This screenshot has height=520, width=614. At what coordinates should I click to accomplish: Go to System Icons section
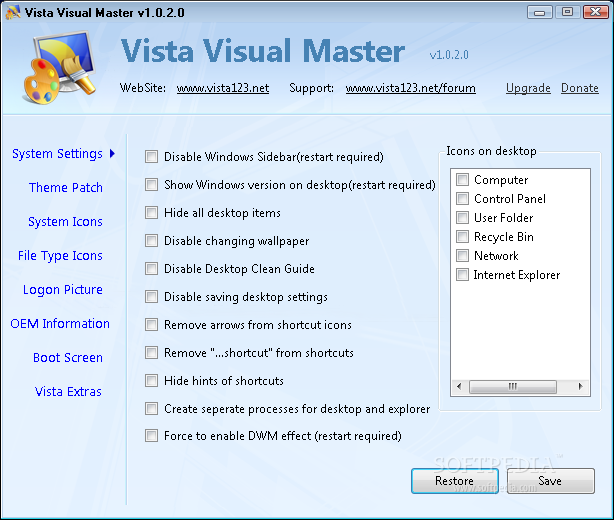pos(65,222)
